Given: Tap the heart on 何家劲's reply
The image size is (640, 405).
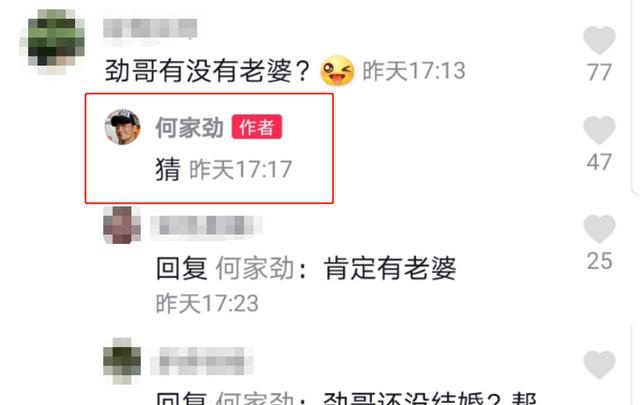Looking at the screenshot, I should [x=599, y=130].
